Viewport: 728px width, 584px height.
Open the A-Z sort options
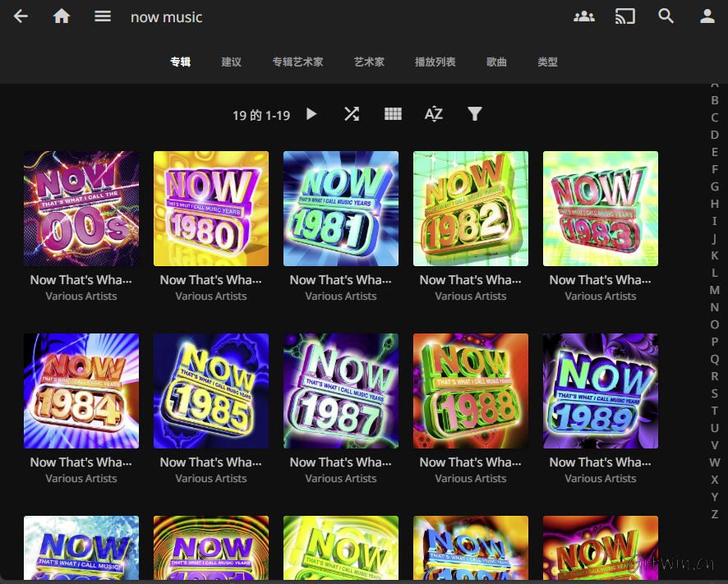(x=434, y=113)
